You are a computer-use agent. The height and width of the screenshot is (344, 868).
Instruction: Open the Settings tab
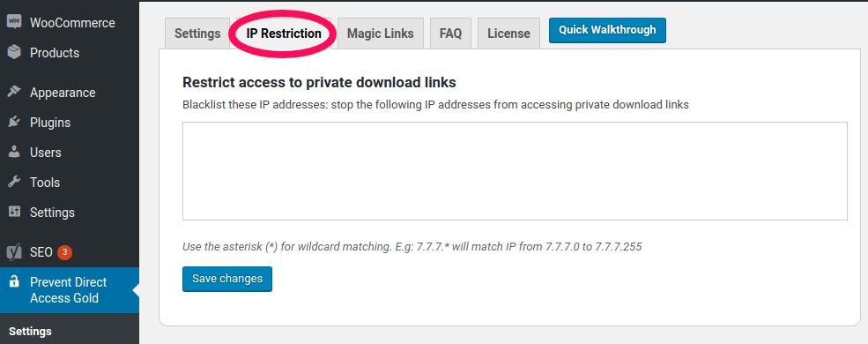[x=197, y=34]
